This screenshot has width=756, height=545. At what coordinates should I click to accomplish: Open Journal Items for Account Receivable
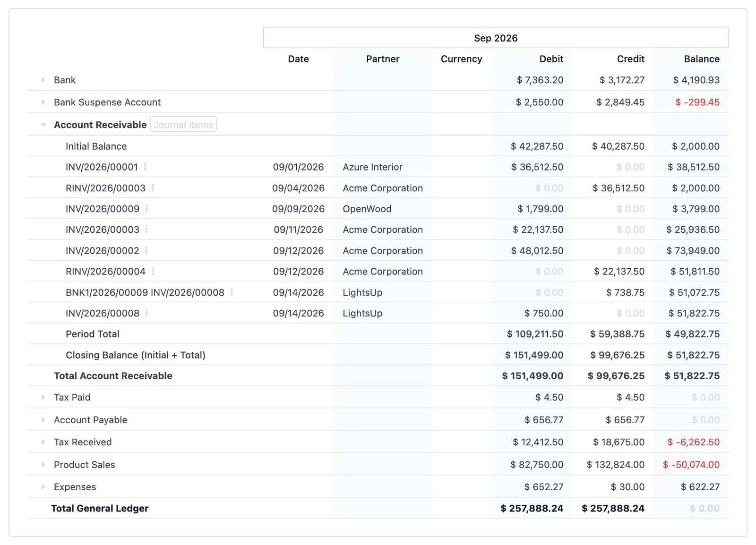(x=183, y=125)
